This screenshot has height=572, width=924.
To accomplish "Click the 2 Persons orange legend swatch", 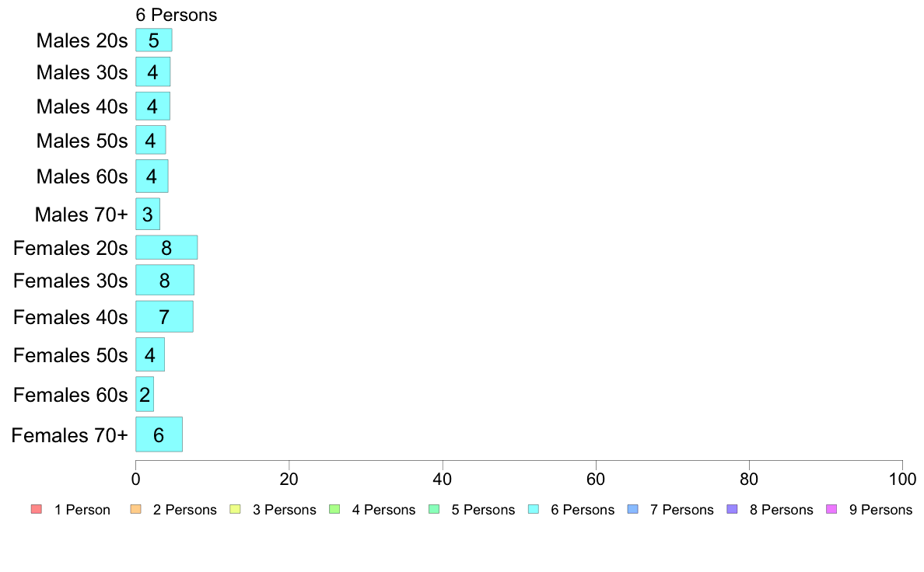I will [x=135, y=509].
